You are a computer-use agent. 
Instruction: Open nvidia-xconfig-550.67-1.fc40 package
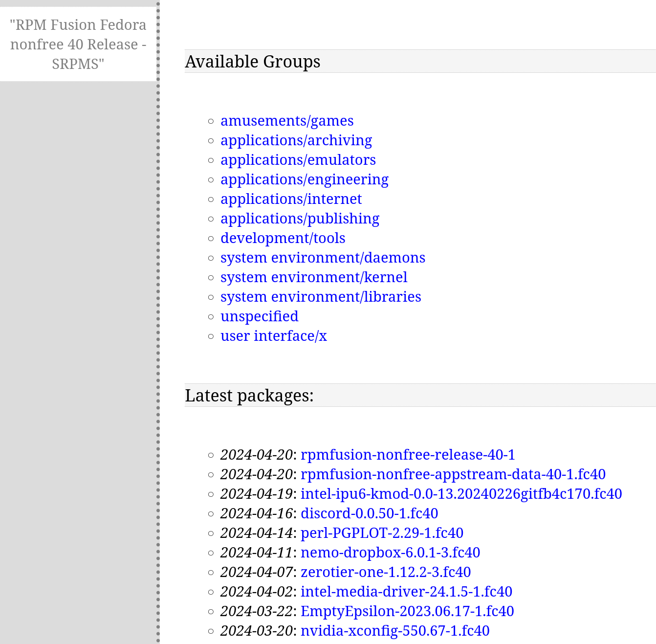click(x=395, y=631)
